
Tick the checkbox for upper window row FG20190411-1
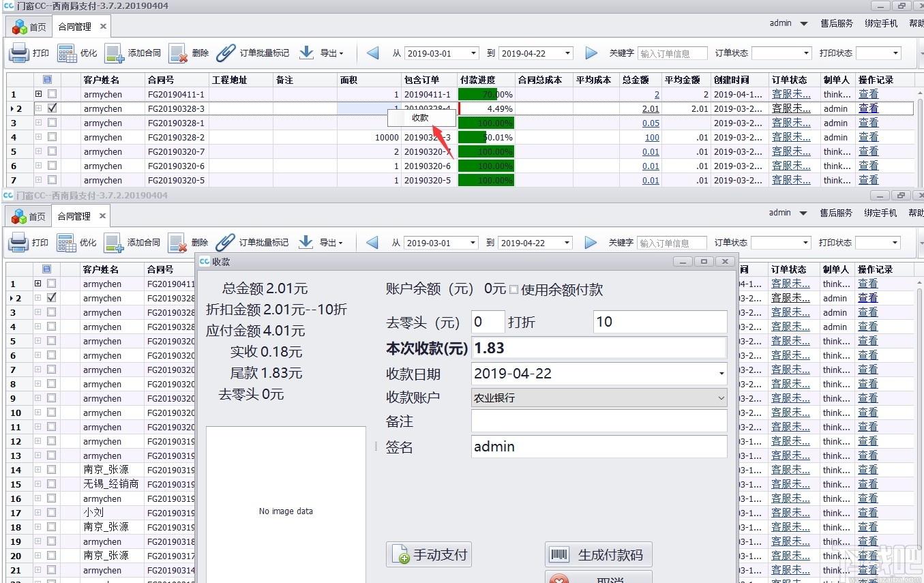[53, 94]
